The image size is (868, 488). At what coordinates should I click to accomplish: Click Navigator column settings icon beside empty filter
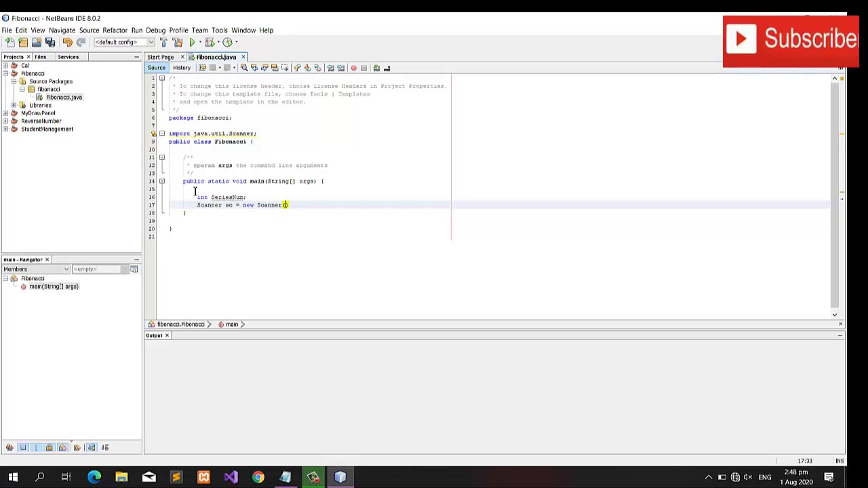(134, 269)
